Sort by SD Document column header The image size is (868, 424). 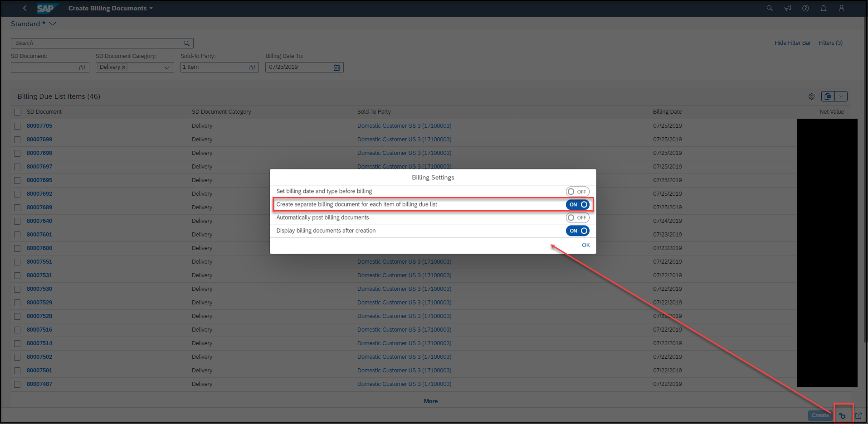[x=44, y=112]
